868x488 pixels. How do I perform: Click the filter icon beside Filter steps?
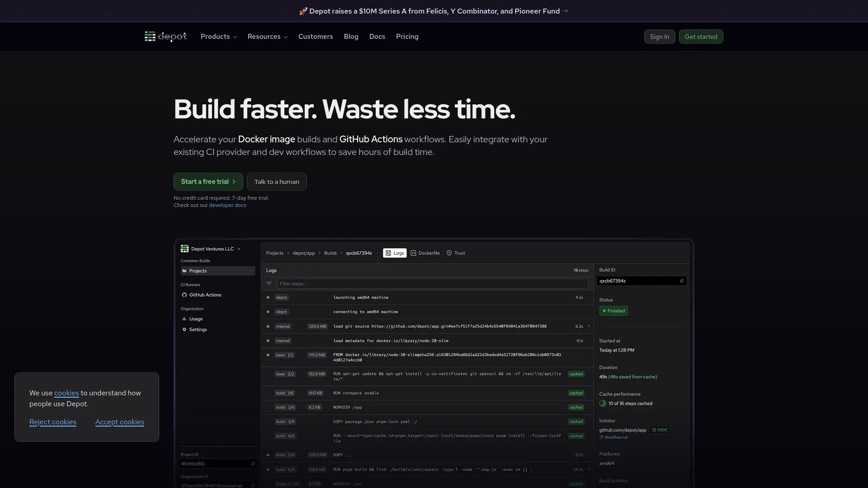(x=269, y=284)
